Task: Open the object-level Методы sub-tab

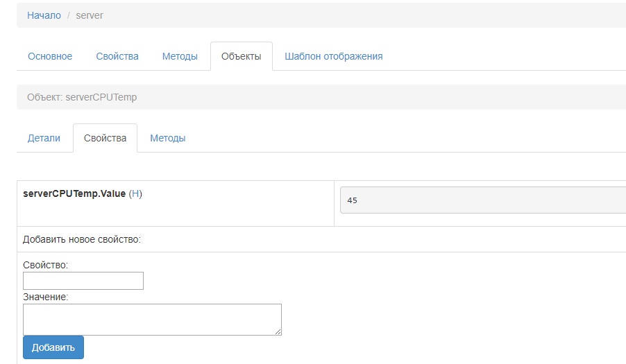Action: pyautogui.click(x=167, y=138)
